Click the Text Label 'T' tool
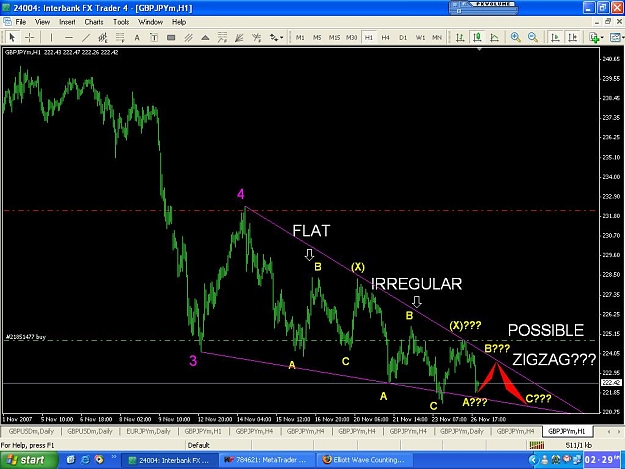The image size is (625, 469). tap(154, 37)
